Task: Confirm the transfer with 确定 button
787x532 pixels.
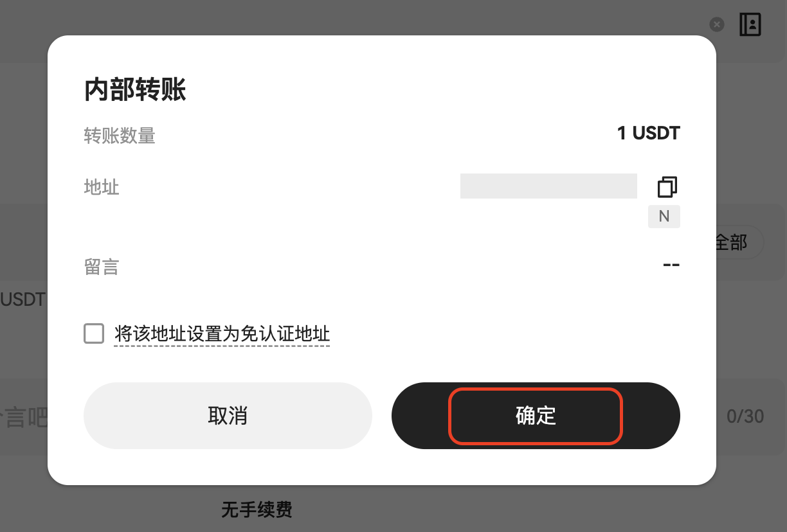Action: tap(536, 416)
